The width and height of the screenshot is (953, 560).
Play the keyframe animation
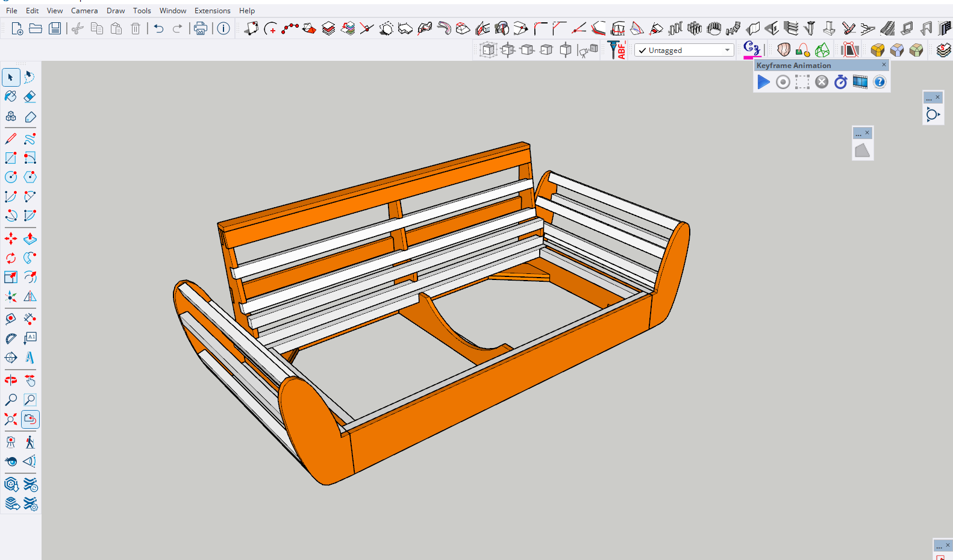763,82
